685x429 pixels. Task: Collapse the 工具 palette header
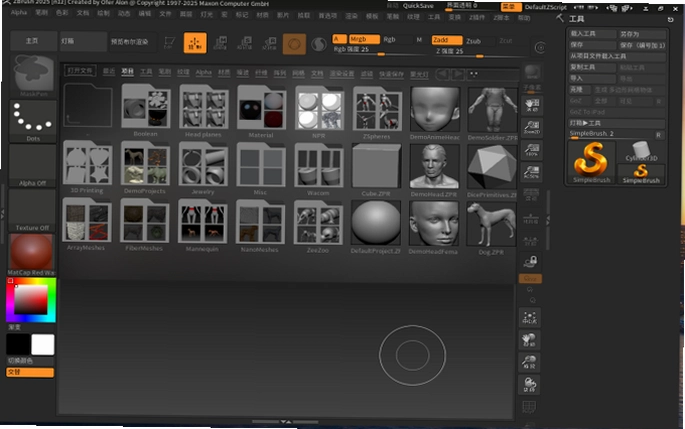click(x=576, y=19)
